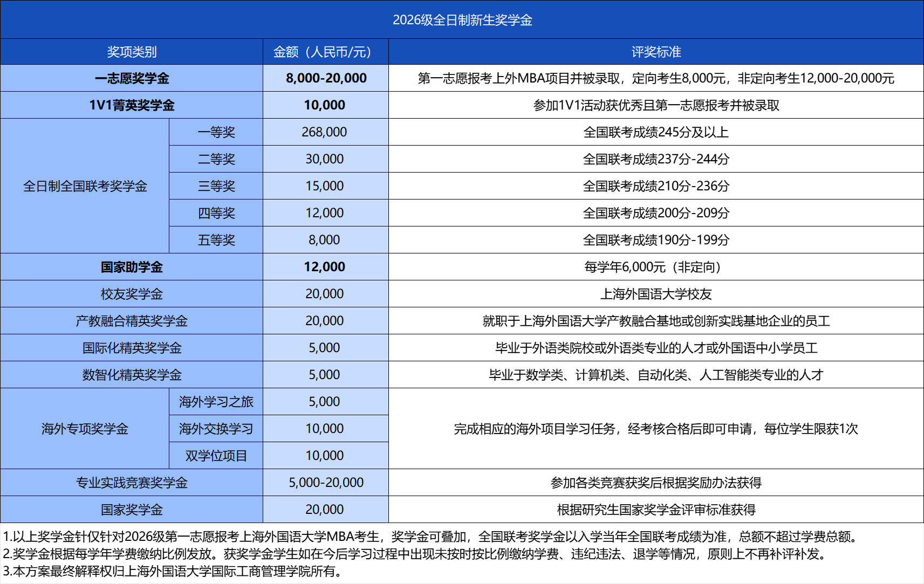Screen dimensions: 924x584
Task: Click the '校友奖学金' cell
Action: pyautogui.click(x=132, y=294)
